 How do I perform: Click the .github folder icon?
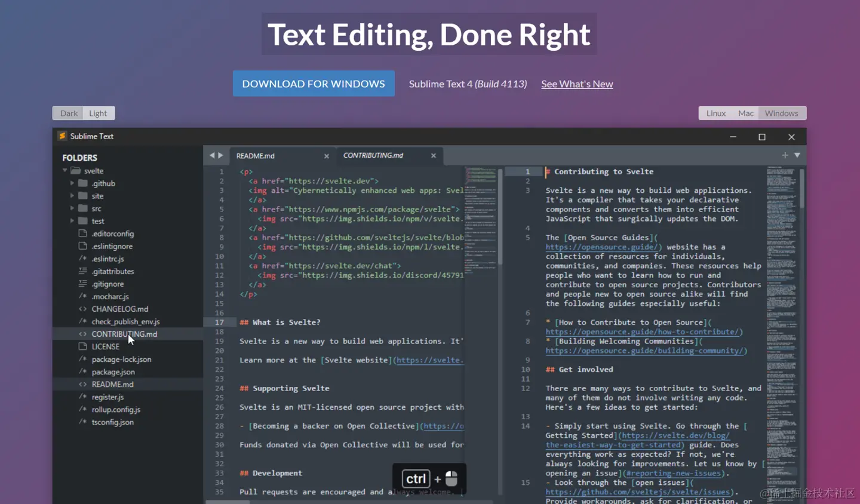83,183
